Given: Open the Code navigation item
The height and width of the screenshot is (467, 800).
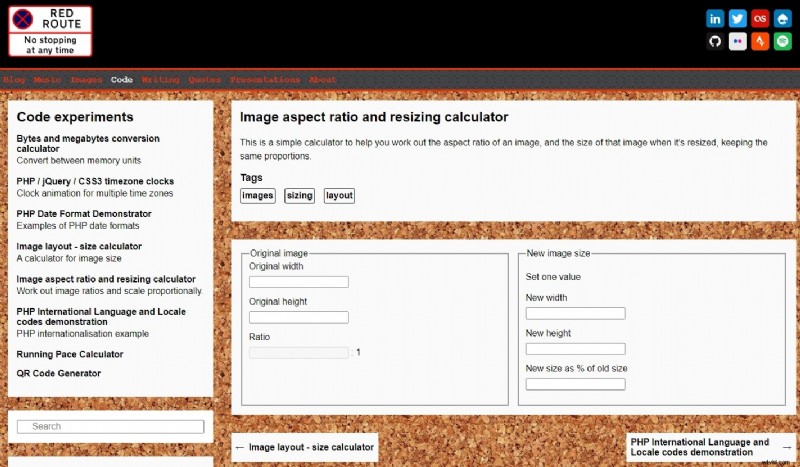Looking at the screenshot, I should pyautogui.click(x=122, y=80).
